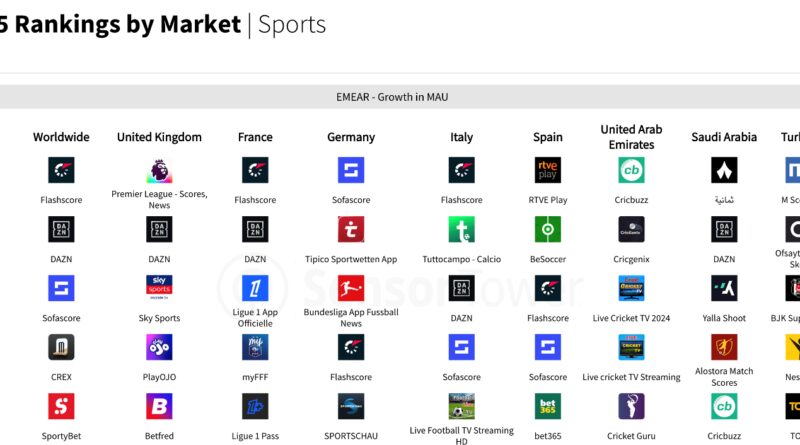The height and width of the screenshot is (445, 800).
Task: Open the Premier League app icon
Action: [159, 171]
